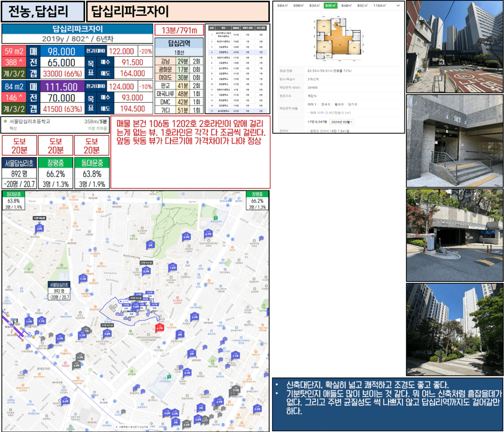Open the parking garage entrance photo
504x432 pixels.
[x=455, y=235]
